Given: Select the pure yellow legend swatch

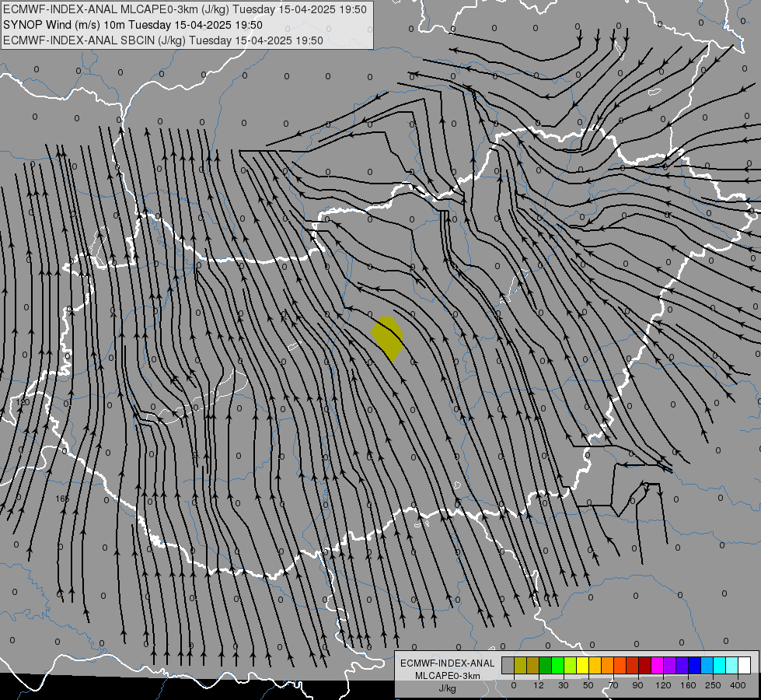Looking at the screenshot, I should pos(582,665).
